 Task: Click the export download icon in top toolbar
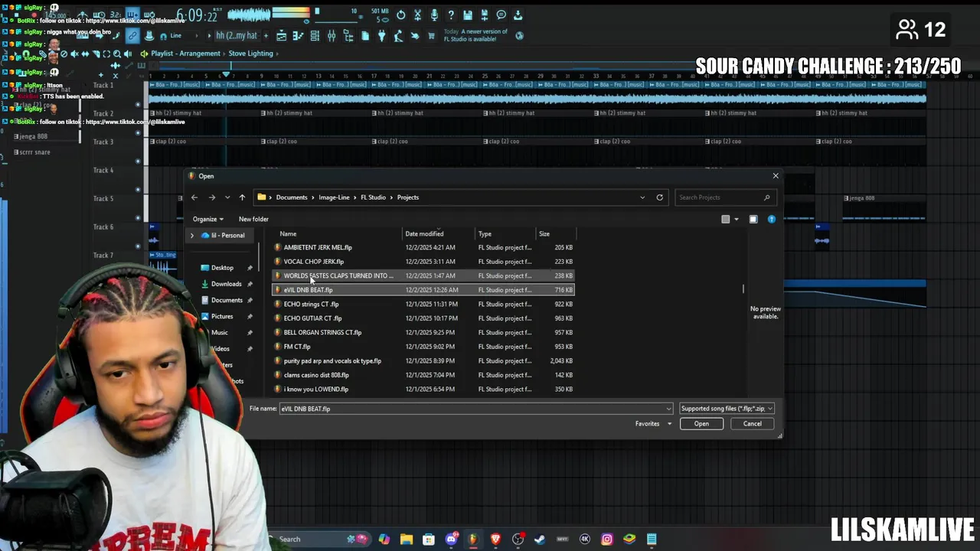tap(518, 15)
